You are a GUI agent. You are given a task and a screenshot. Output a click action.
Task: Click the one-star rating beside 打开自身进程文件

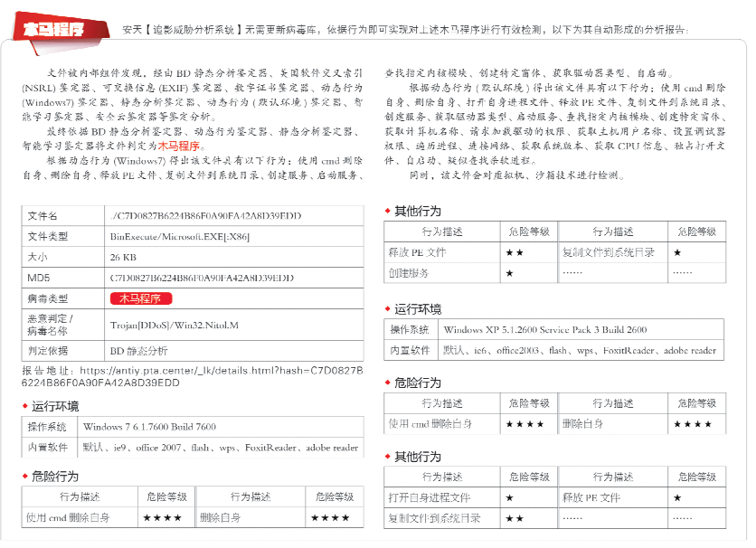(x=510, y=498)
